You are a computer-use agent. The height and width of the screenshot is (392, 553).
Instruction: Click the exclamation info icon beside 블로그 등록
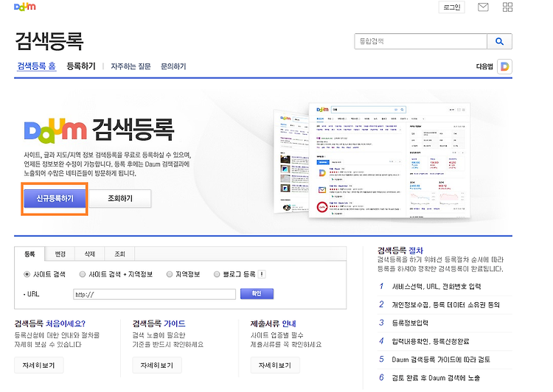click(x=262, y=274)
